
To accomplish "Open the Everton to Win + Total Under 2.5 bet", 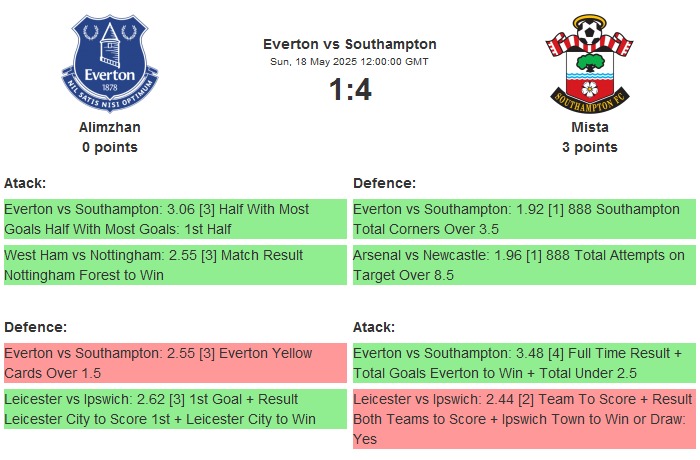I will tap(524, 362).
